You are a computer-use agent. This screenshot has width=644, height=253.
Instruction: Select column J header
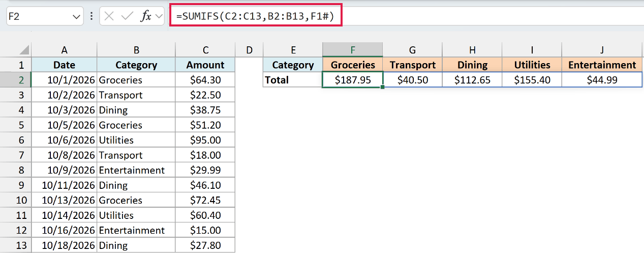click(602, 50)
